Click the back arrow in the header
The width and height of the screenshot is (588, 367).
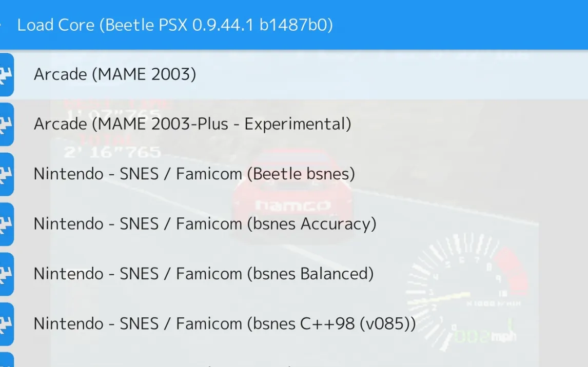click(x=2, y=25)
